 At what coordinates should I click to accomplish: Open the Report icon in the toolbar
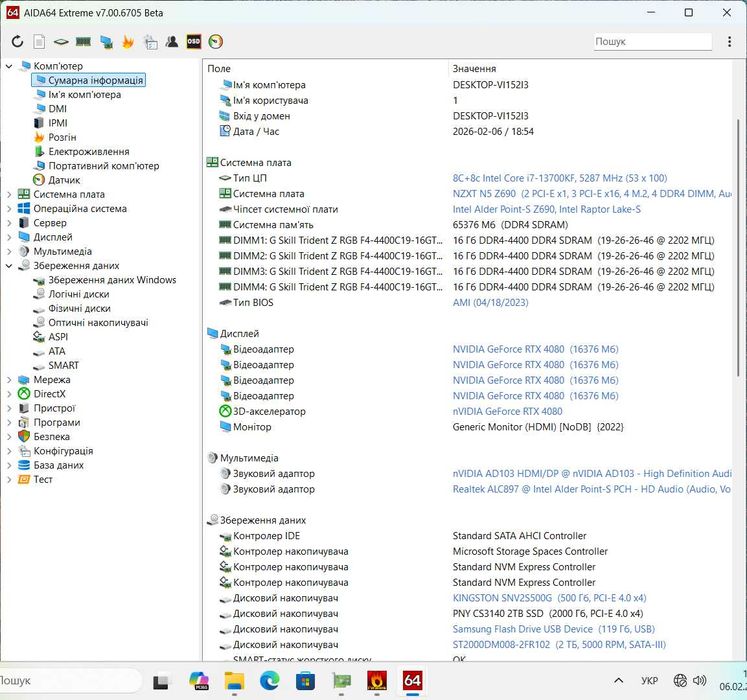coord(39,42)
